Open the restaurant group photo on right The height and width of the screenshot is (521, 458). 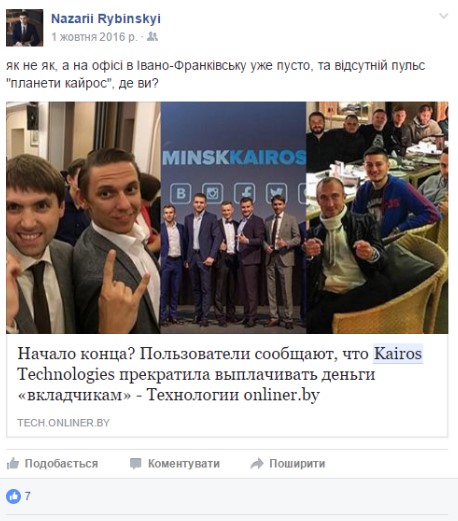[x=377, y=217]
